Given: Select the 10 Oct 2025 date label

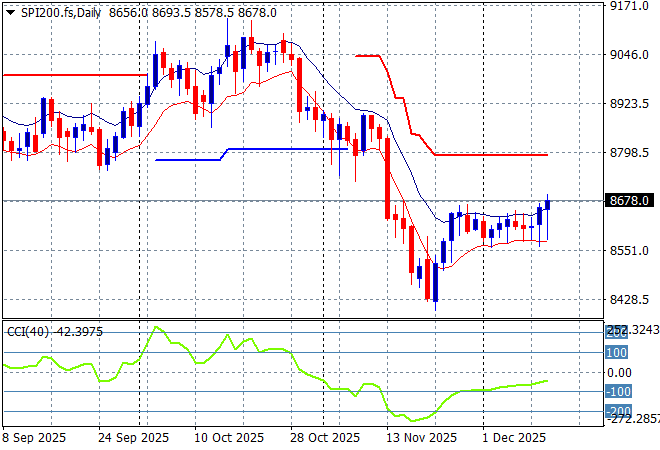Looking at the screenshot, I should (x=229, y=437).
